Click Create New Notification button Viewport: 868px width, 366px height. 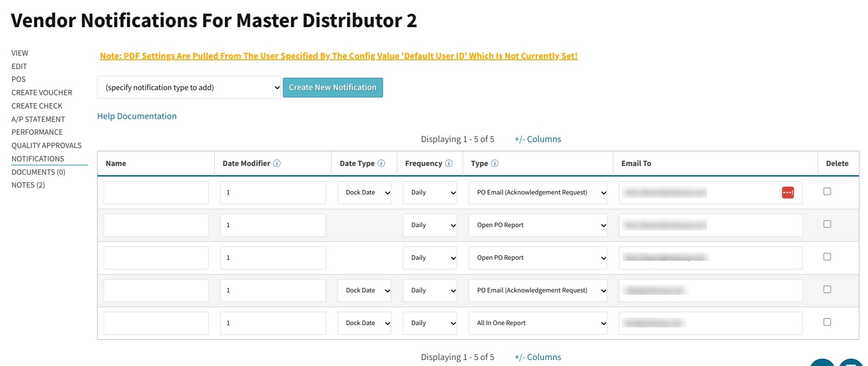point(333,87)
